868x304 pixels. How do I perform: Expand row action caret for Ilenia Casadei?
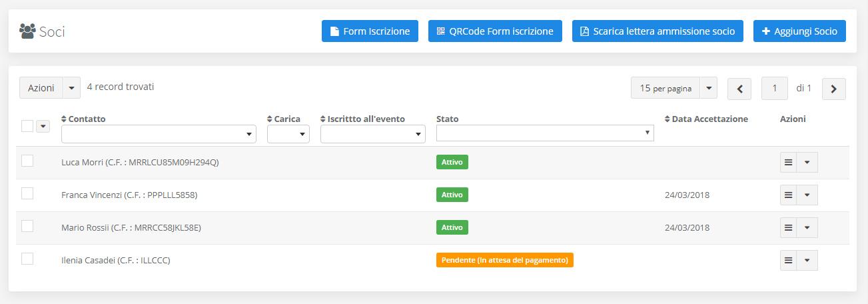[x=807, y=260]
